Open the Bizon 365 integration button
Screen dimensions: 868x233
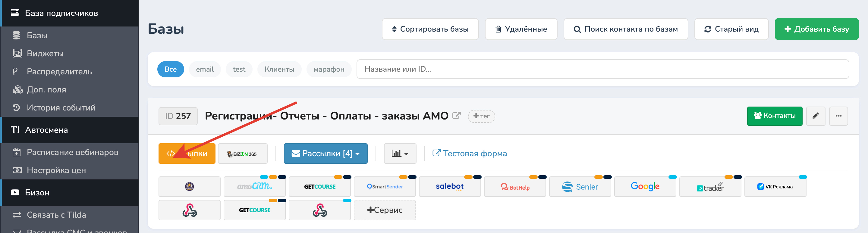click(x=242, y=154)
